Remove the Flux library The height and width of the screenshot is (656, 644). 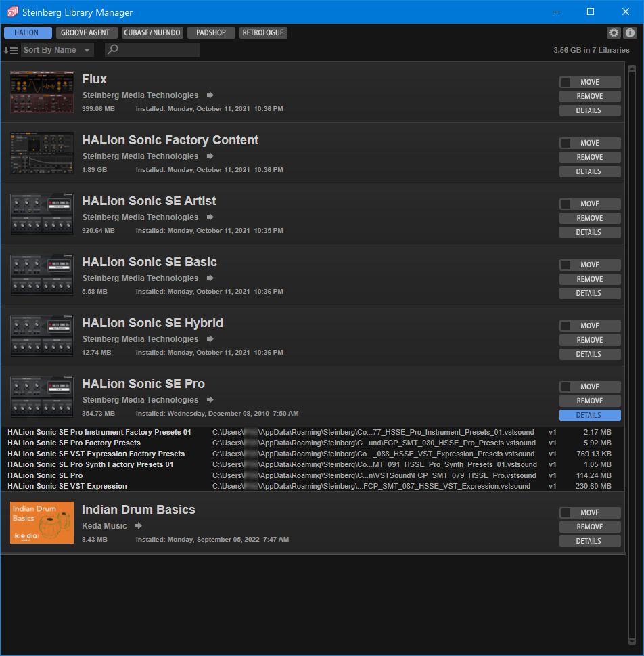pos(590,96)
